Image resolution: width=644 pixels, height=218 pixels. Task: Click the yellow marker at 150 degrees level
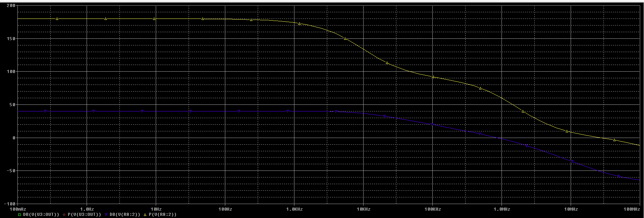pyautogui.click(x=345, y=38)
